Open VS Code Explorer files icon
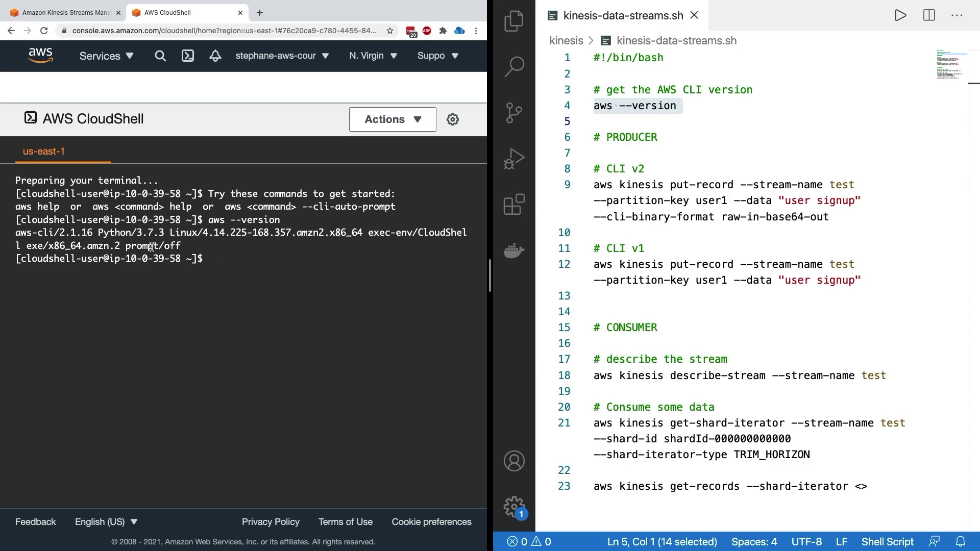The image size is (980, 551). [x=514, y=21]
